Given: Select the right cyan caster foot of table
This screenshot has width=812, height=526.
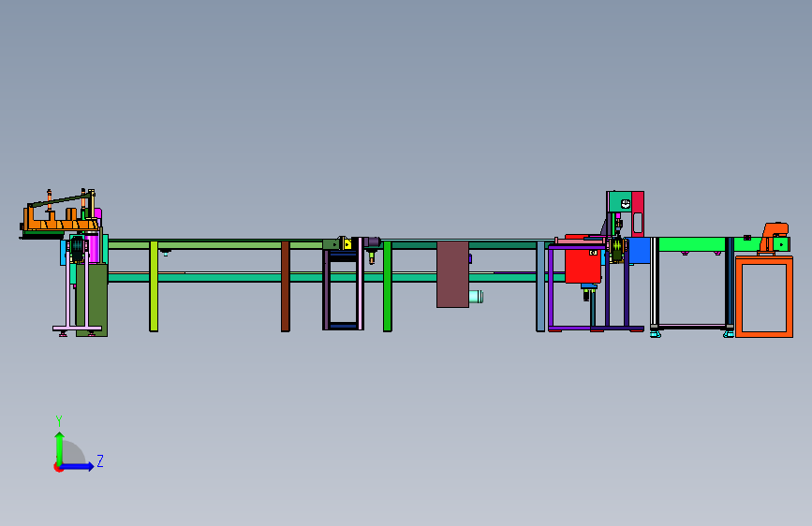Looking at the screenshot, I should click(x=729, y=334).
